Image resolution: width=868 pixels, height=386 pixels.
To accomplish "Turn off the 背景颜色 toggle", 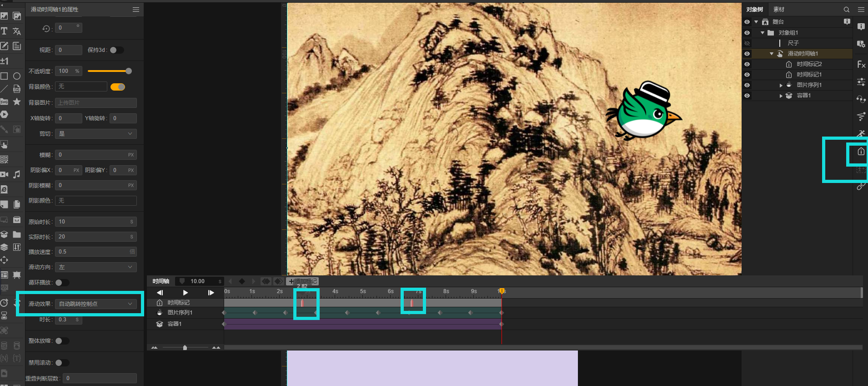I will click(x=118, y=87).
